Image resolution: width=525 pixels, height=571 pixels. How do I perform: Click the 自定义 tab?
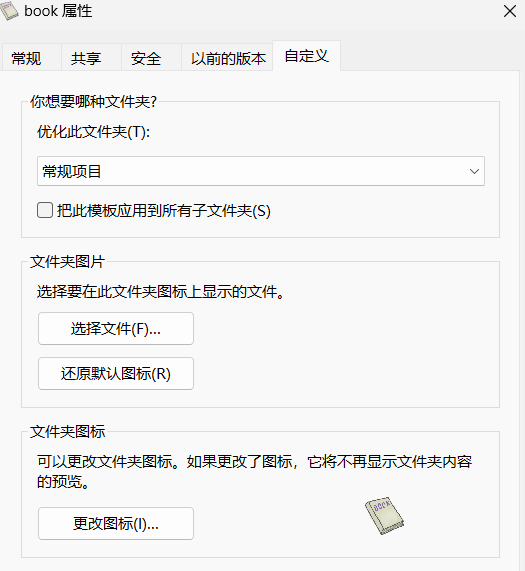tap(307, 56)
